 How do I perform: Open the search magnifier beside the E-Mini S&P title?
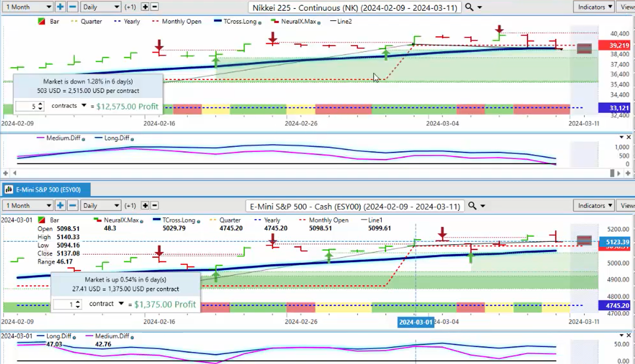(472, 206)
